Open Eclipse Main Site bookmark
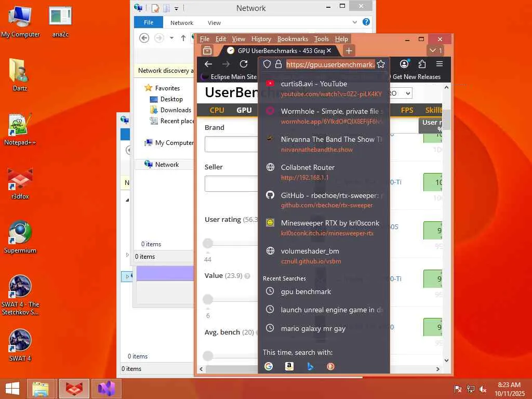 click(x=230, y=77)
